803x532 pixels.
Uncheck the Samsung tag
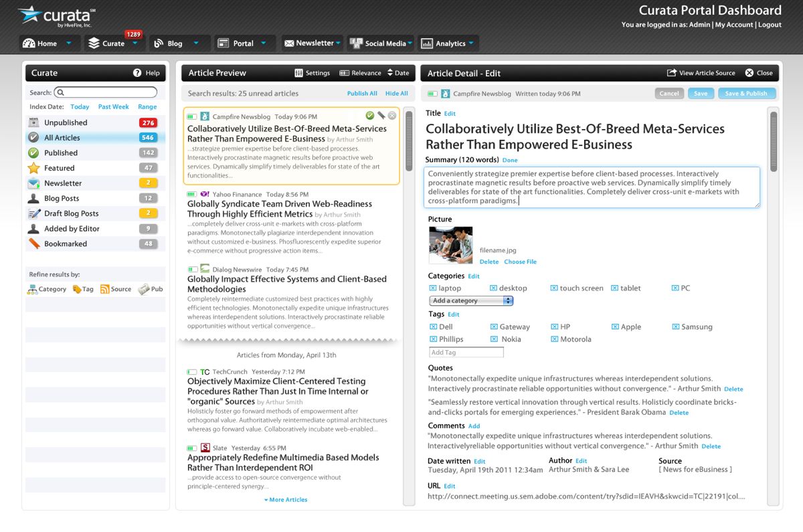(675, 327)
